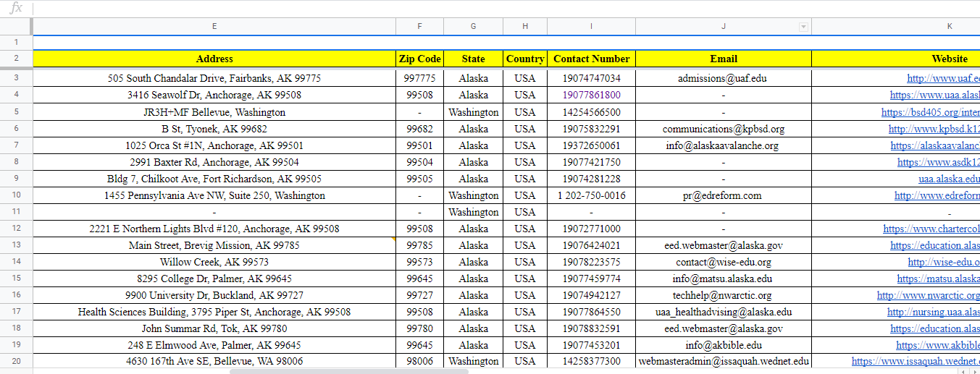Click the scroll left arrow
Viewport: 980px width, 374px height.
[963, 371]
